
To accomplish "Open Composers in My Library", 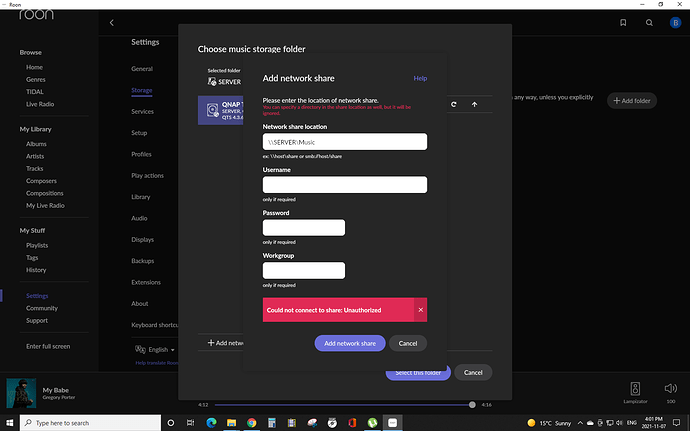I will [x=41, y=181].
